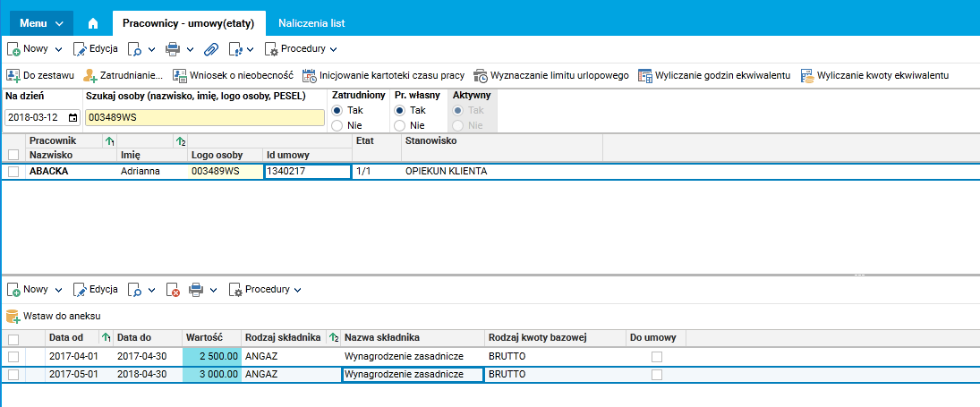980x407 pixels.
Task: Expand the Nowy dropdown arrow in lower toolbar
Action: coord(59,290)
